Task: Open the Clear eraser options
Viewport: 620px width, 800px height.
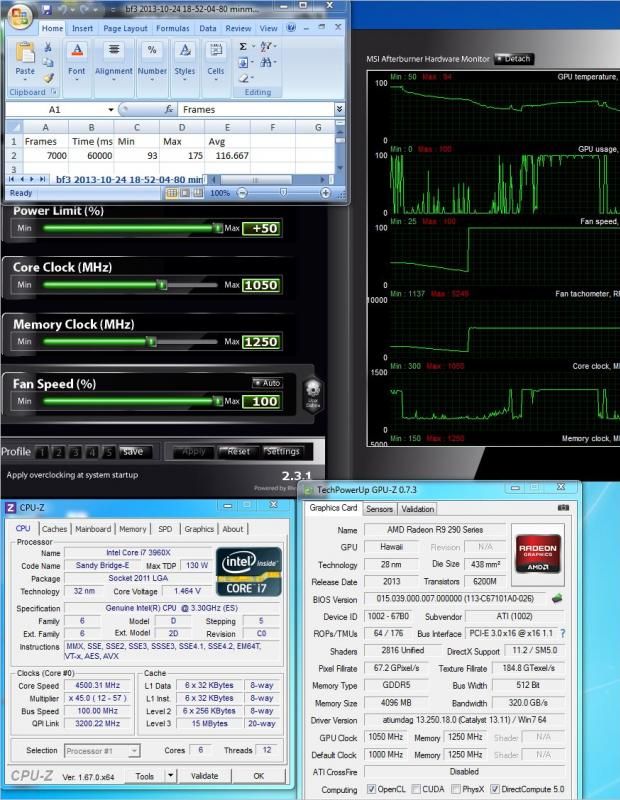Action: point(244,78)
